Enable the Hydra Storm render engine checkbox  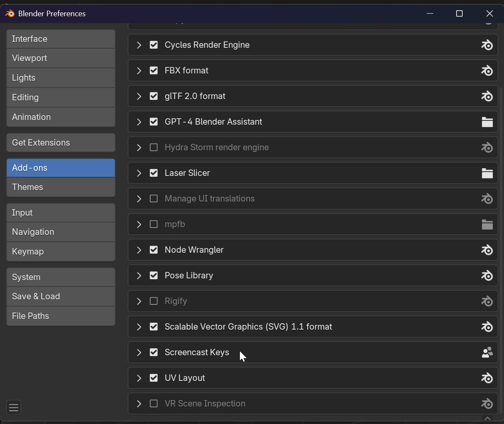[154, 147]
